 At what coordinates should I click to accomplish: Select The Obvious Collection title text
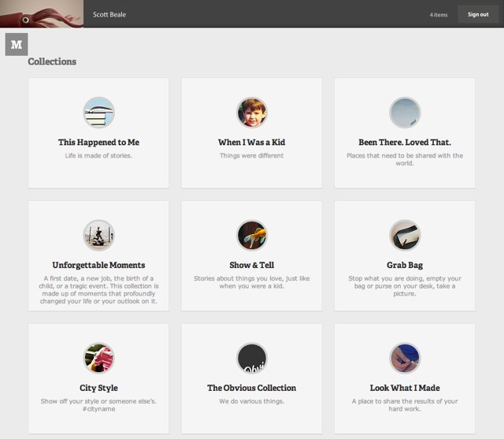252,389
